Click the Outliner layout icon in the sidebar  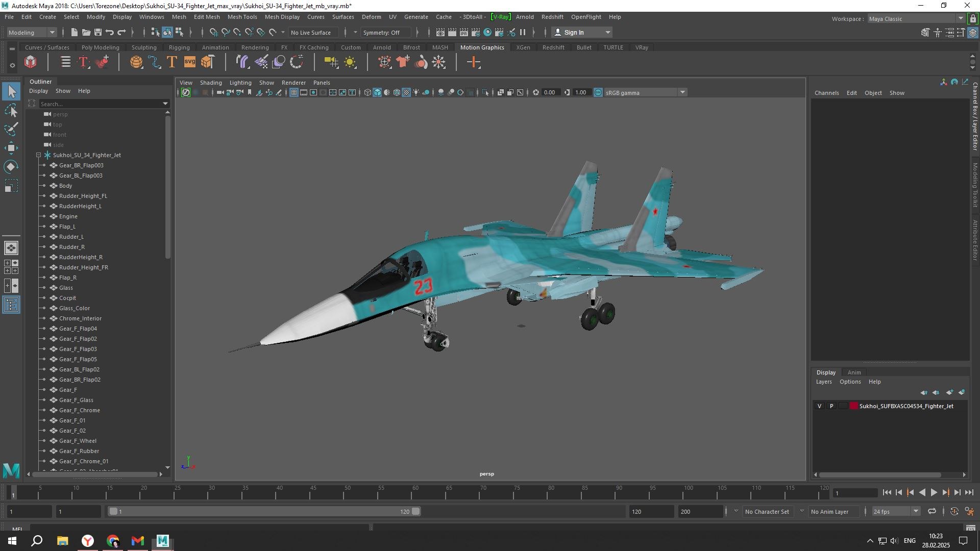point(11,305)
